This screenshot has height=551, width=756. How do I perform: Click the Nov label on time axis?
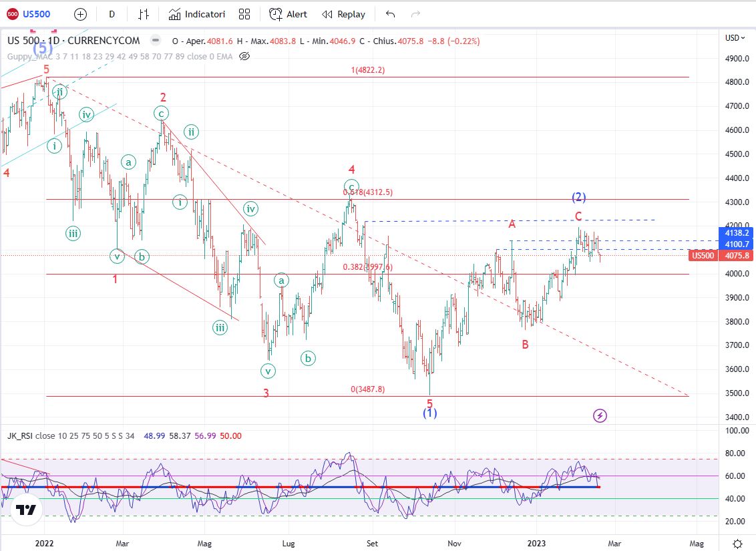[x=454, y=543]
